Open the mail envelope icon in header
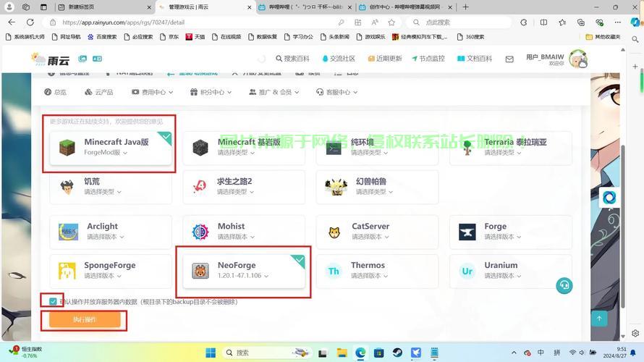The height and width of the screenshot is (362, 644). (x=509, y=59)
